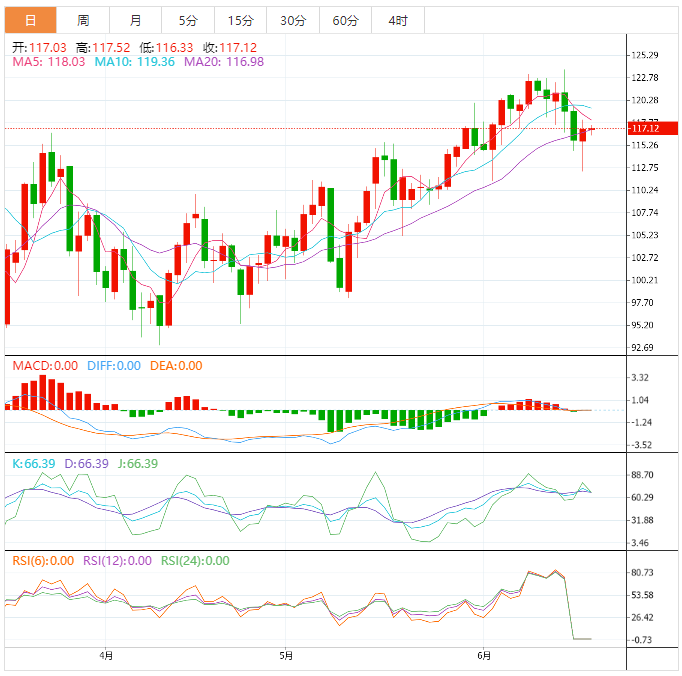
Task: Click the 低:116.33 low price value
Action: point(166,47)
